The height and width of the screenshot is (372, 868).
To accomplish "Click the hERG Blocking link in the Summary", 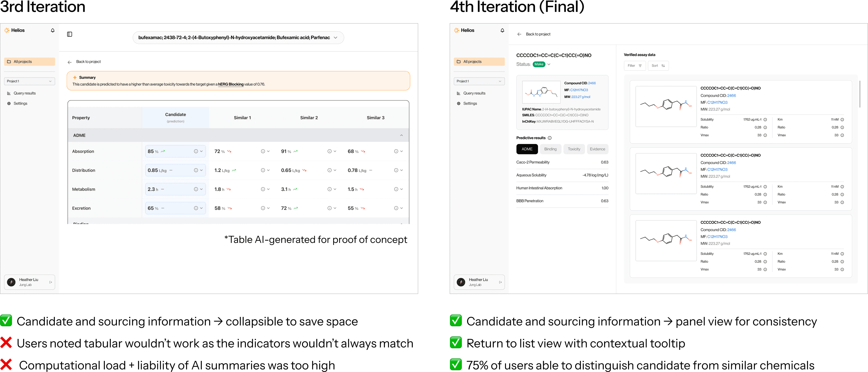I will (x=231, y=84).
